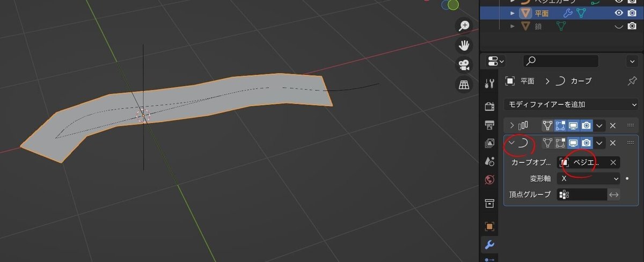The width and height of the screenshot is (644, 262).
Task: Expand the 平面 row in the outliner
Action: (512, 13)
